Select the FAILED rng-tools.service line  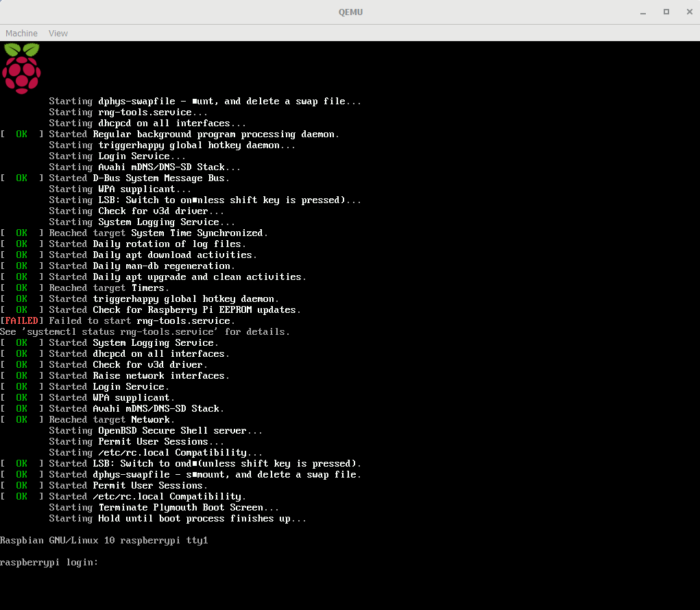tap(137, 320)
